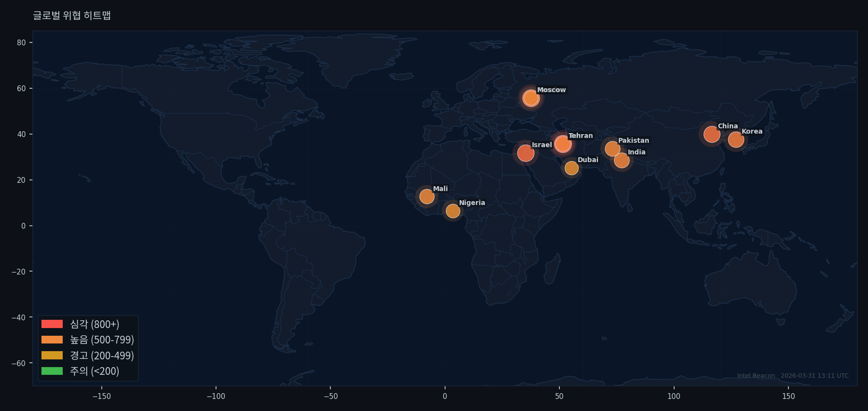Click the red 심각 (800+) legend swatch

[52, 324]
